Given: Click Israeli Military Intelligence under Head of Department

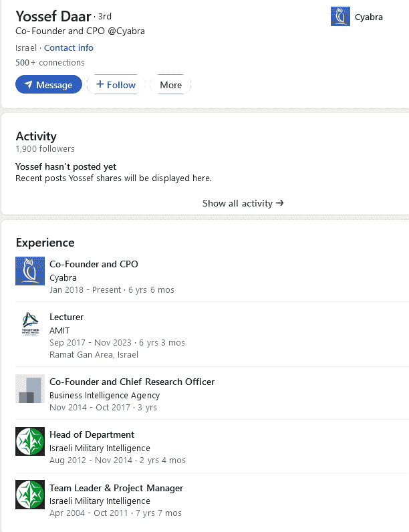Looking at the screenshot, I should 100,448.
